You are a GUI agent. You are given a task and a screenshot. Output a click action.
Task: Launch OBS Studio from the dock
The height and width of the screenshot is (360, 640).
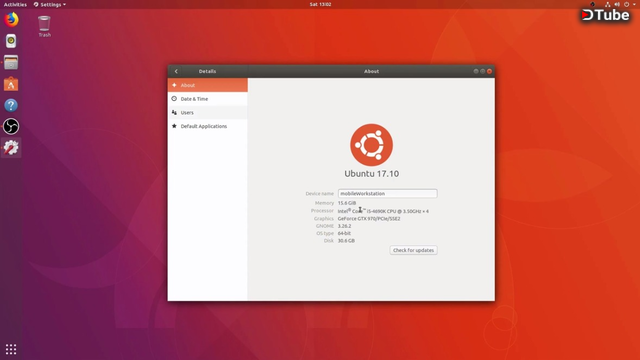tap(11, 127)
